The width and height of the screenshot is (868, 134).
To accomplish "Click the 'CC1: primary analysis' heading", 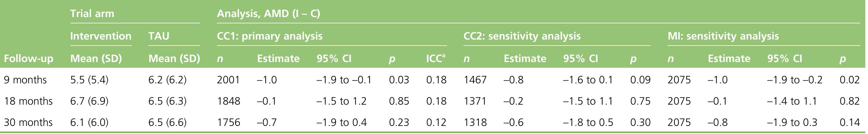I will [270, 36].
